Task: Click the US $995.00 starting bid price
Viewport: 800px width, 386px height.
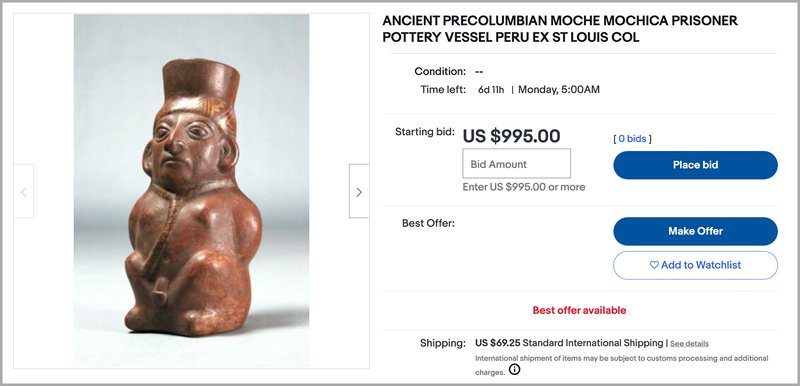Action: click(x=511, y=136)
